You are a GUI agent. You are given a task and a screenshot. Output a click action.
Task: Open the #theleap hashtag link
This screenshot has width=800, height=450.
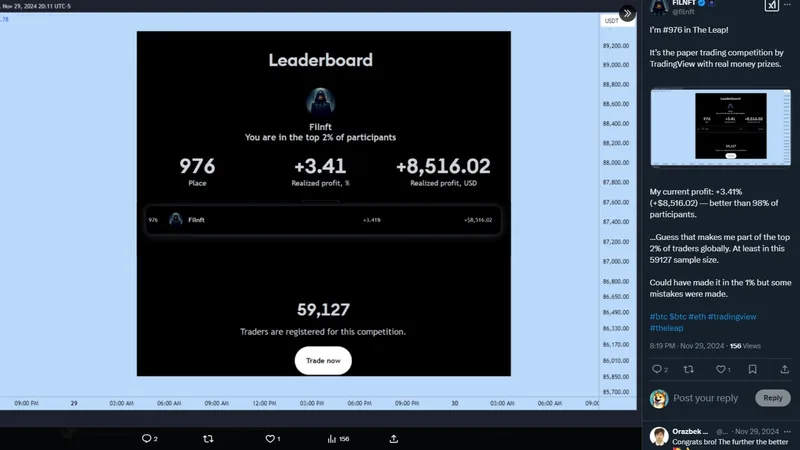(x=666, y=328)
